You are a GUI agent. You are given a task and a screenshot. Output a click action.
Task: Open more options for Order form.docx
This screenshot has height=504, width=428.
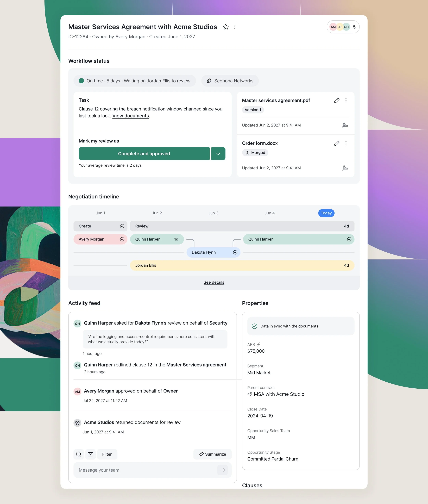(x=346, y=143)
